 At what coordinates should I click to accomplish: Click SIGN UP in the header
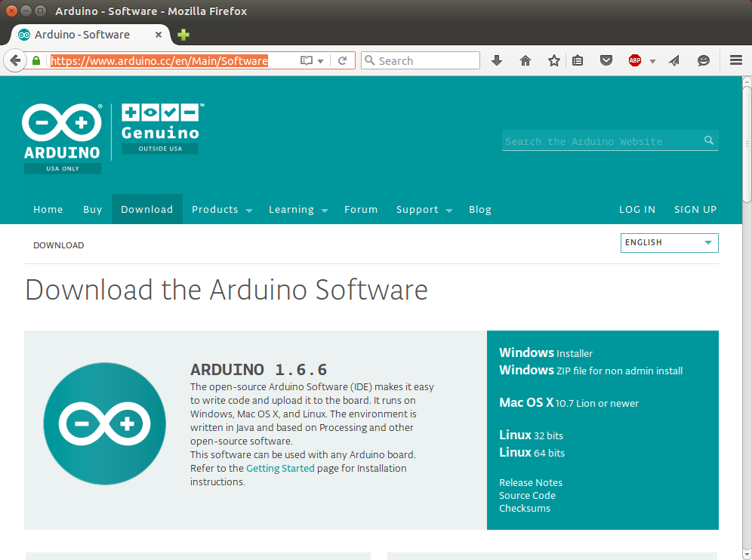tap(695, 210)
